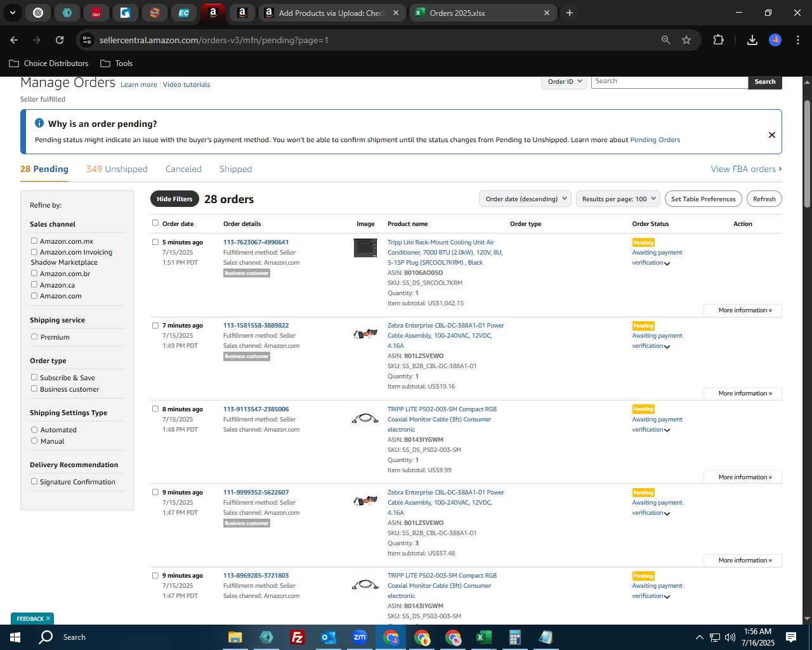Click the Hide Filters button
This screenshot has height=650, width=812.
pos(174,199)
